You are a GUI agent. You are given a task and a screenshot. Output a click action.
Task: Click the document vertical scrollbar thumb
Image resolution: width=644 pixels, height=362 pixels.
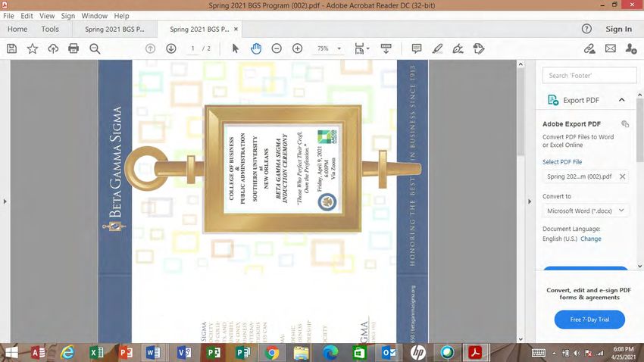(521, 111)
